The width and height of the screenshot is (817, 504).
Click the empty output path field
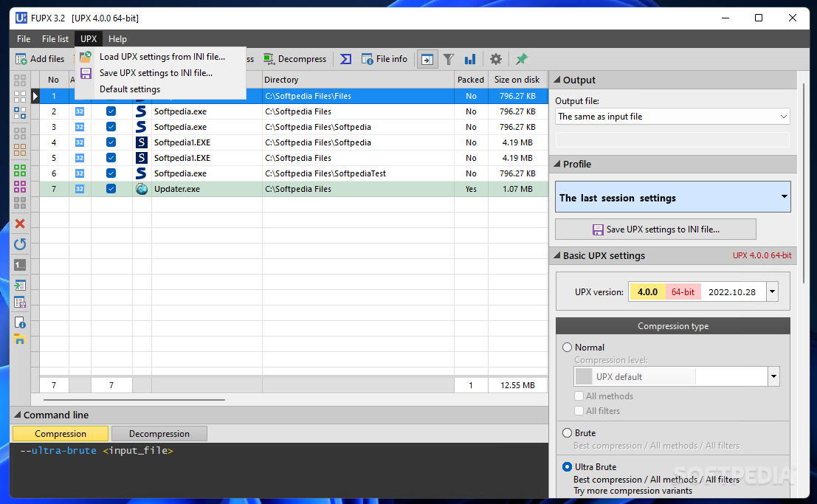[x=672, y=139]
